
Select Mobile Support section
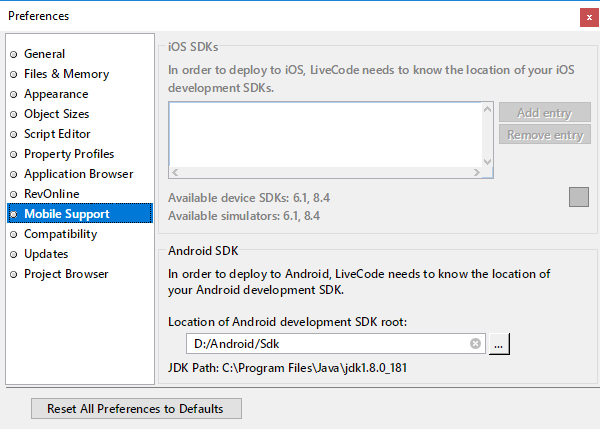click(x=66, y=214)
